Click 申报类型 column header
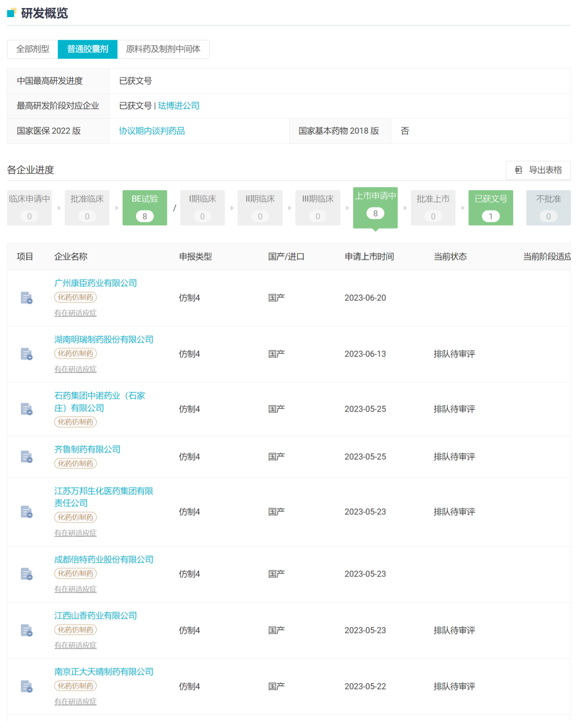The width and height of the screenshot is (578, 728). [195, 256]
